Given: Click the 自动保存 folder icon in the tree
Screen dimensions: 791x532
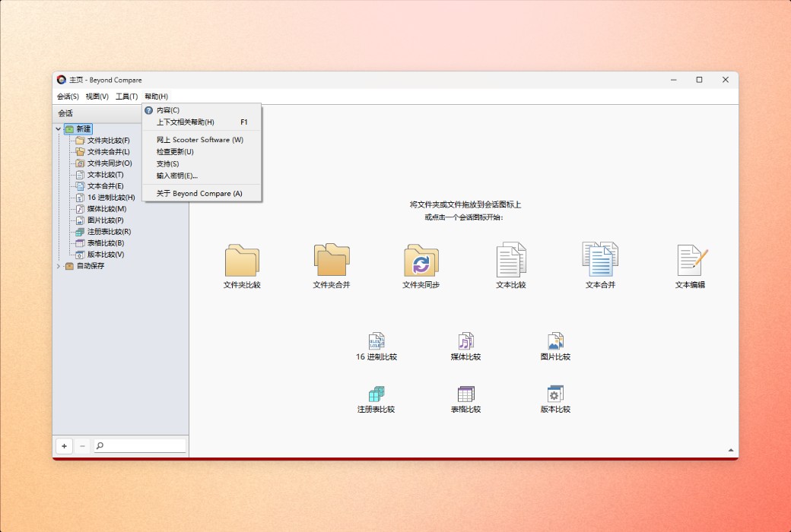Looking at the screenshot, I should [70, 266].
